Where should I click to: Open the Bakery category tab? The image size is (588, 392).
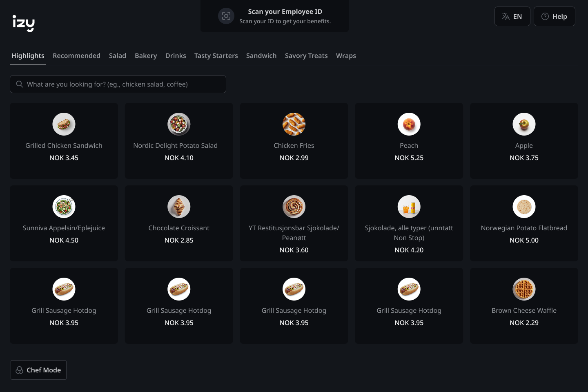click(146, 56)
